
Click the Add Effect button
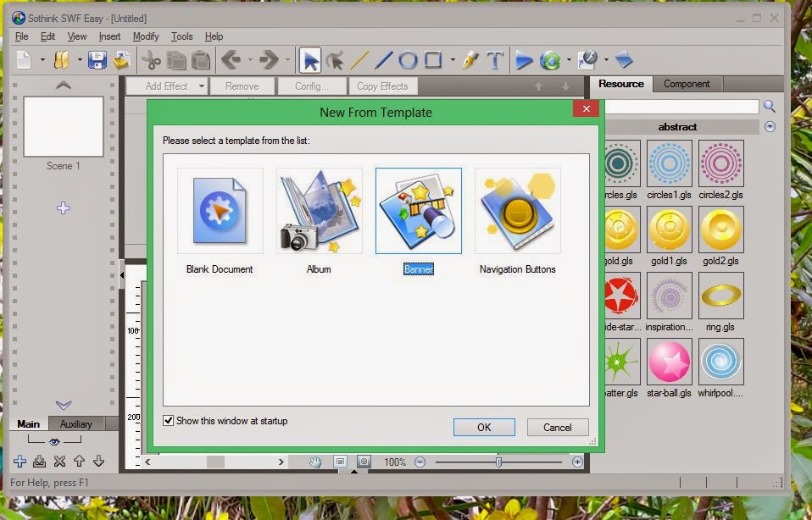[166, 86]
